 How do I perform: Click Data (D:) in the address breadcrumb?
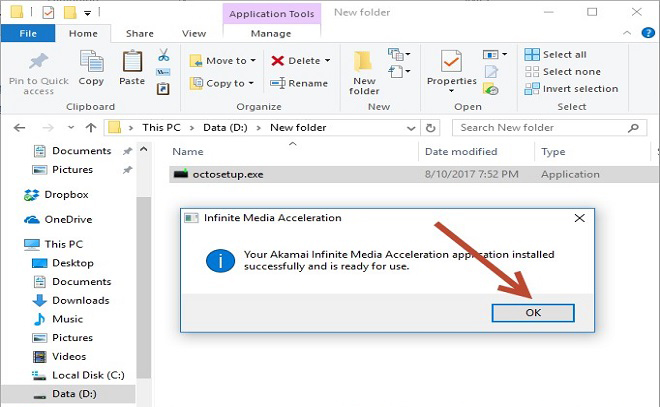tap(225, 128)
